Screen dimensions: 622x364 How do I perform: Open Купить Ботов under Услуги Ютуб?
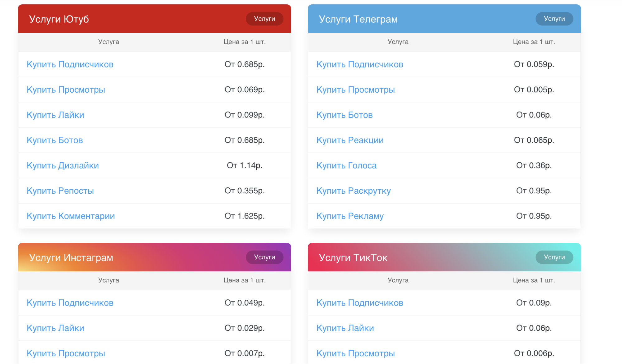[x=55, y=140]
